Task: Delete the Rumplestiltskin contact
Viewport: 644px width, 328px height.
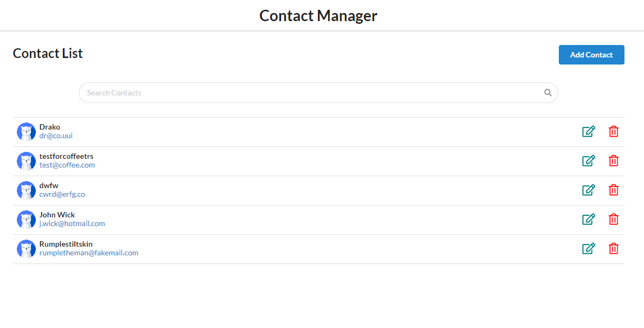Action: [x=614, y=249]
